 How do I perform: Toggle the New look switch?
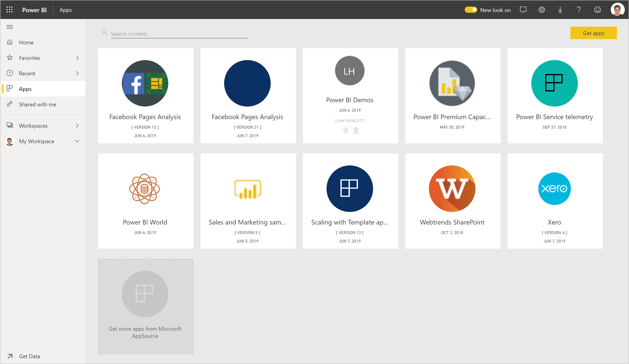click(471, 10)
